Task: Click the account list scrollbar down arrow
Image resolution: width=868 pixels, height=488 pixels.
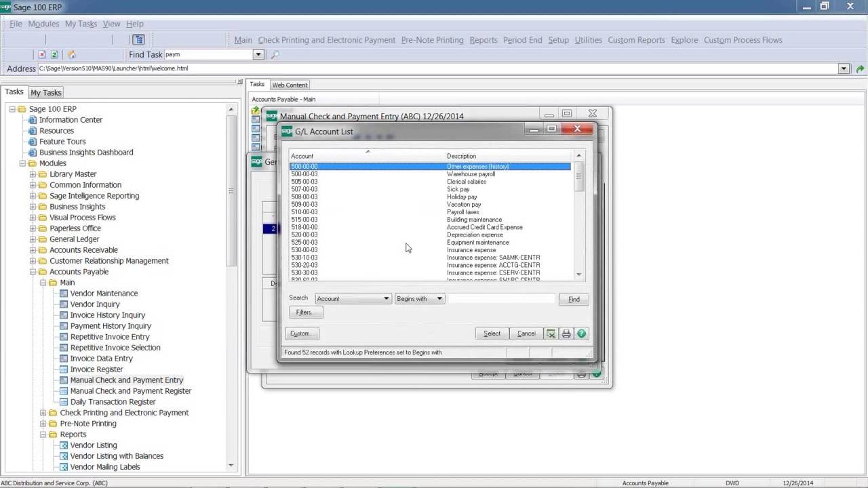Action: pyautogui.click(x=578, y=274)
